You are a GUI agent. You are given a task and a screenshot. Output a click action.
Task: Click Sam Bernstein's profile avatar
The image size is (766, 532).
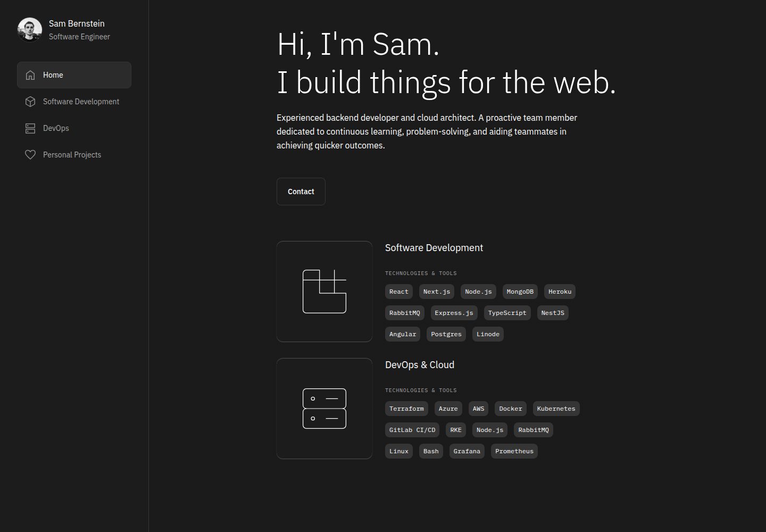tap(30, 30)
